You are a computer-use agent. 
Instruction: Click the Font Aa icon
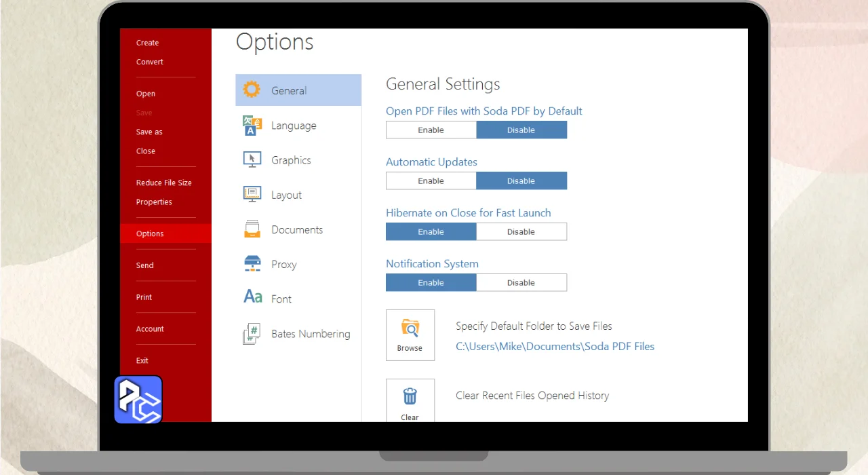pyautogui.click(x=253, y=297)
